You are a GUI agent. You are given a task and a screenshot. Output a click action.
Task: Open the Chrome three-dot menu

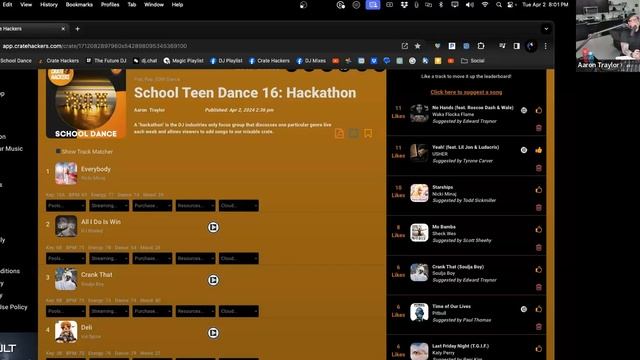click(546, 46)
